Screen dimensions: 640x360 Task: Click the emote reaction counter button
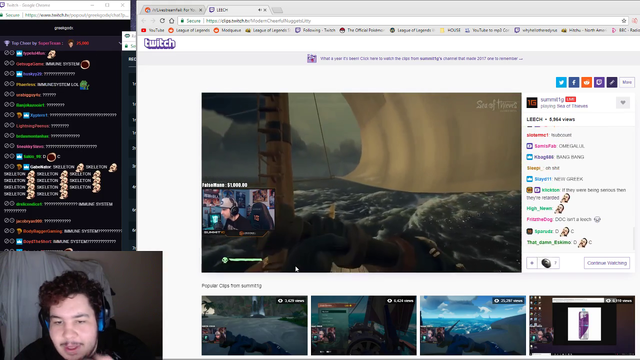click(x=549, y=263)
